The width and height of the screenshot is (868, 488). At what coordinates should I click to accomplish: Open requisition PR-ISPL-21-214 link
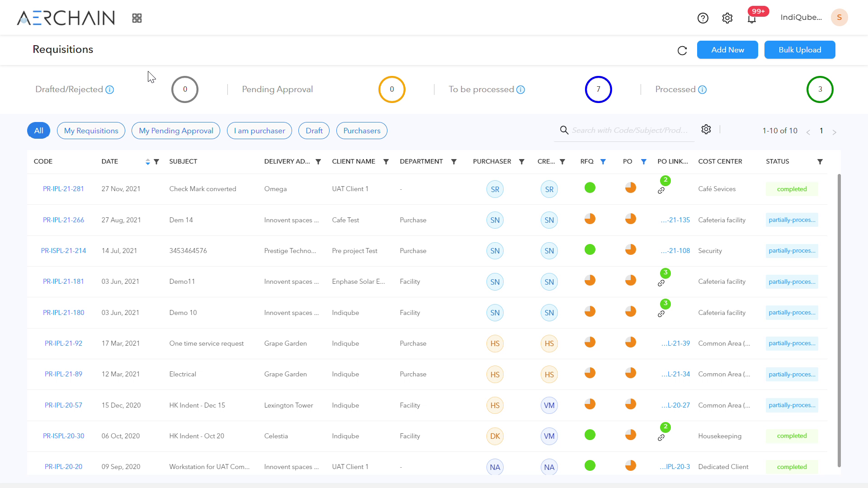63,251
